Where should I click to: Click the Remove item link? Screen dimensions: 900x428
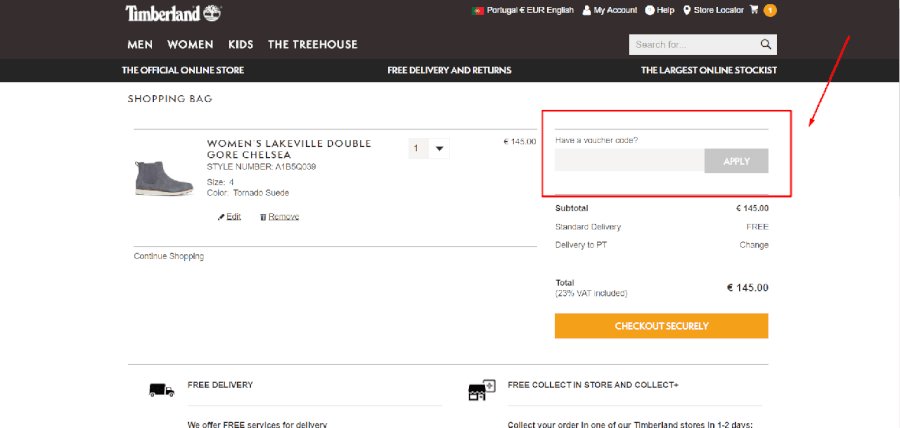[282, 217]
